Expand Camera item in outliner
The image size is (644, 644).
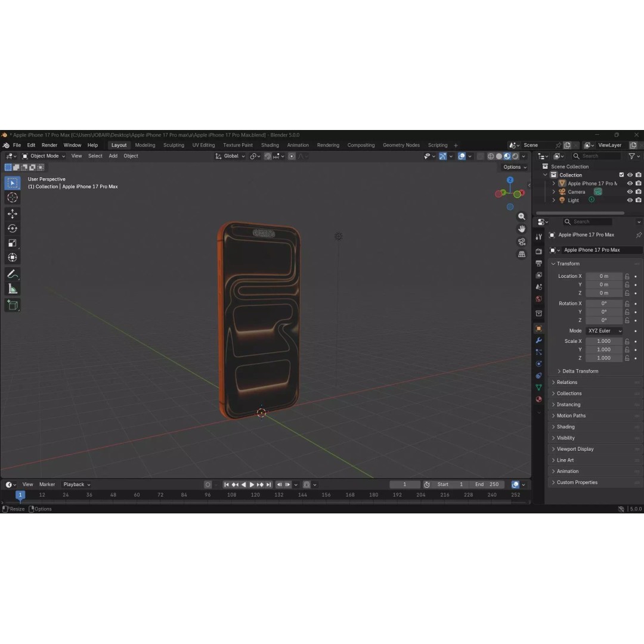click(553, 192)
